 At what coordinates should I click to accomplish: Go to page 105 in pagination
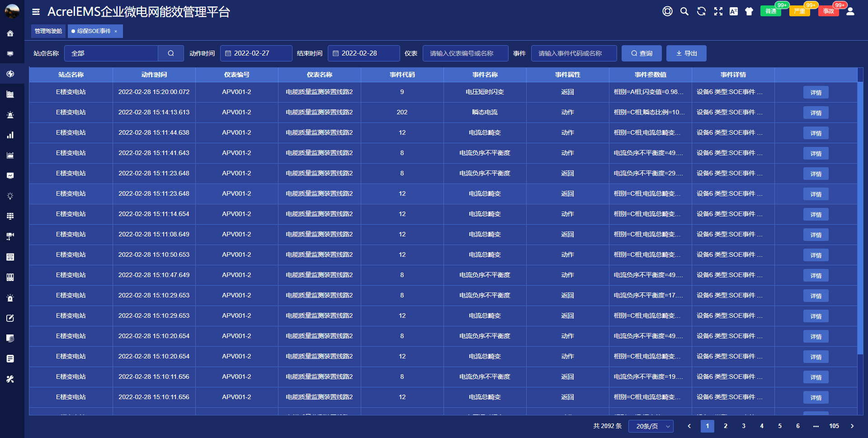(834, 426)
